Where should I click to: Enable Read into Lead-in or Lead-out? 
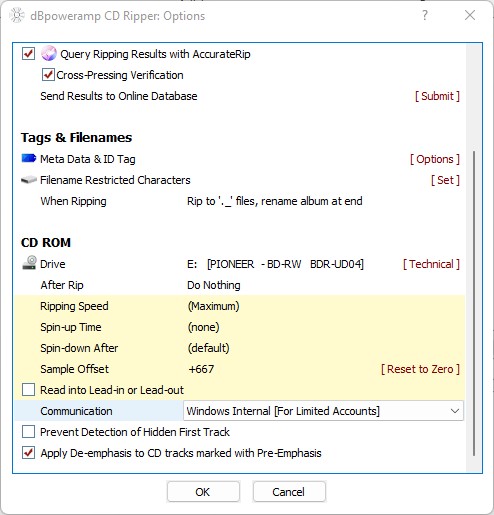(28, 390)
